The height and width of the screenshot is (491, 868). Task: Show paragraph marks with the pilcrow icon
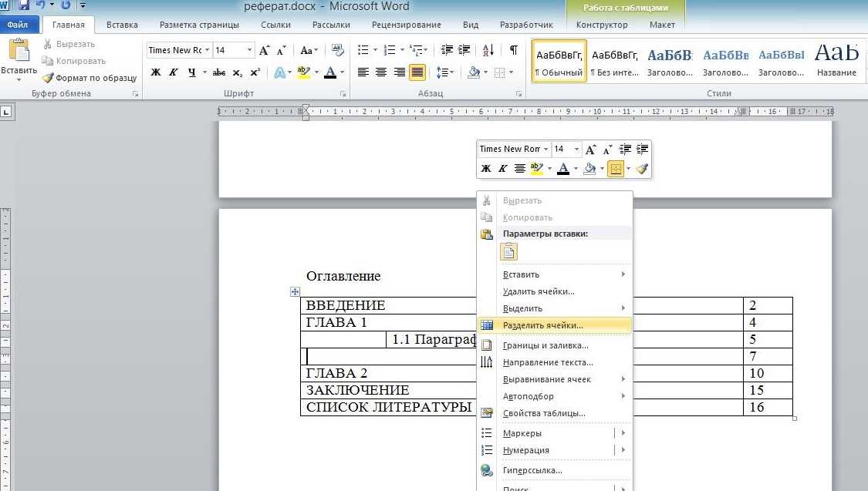coord(514,50)
